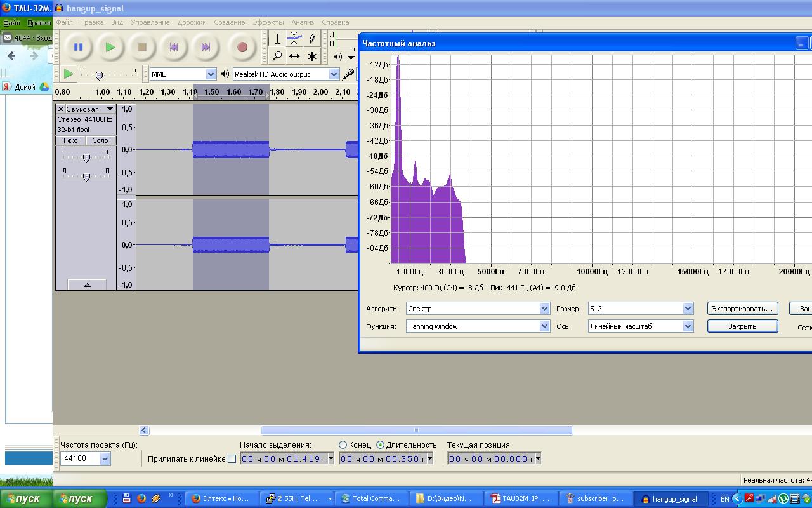This screenshot has height=508, width=812.
Task: Click the microphone input device icon
Action: tap(348, 74)
